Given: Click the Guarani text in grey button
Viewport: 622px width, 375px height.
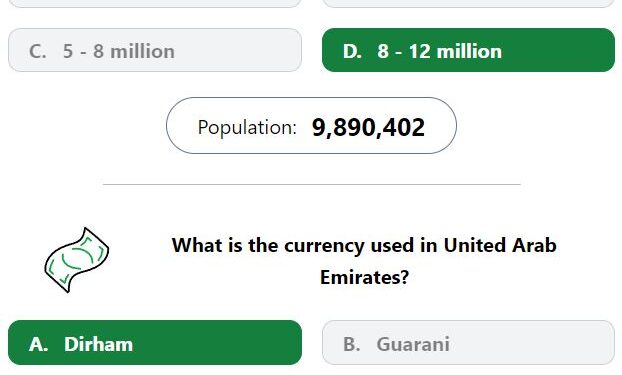Looking at the screenshot, I should (x=413, y=344).
